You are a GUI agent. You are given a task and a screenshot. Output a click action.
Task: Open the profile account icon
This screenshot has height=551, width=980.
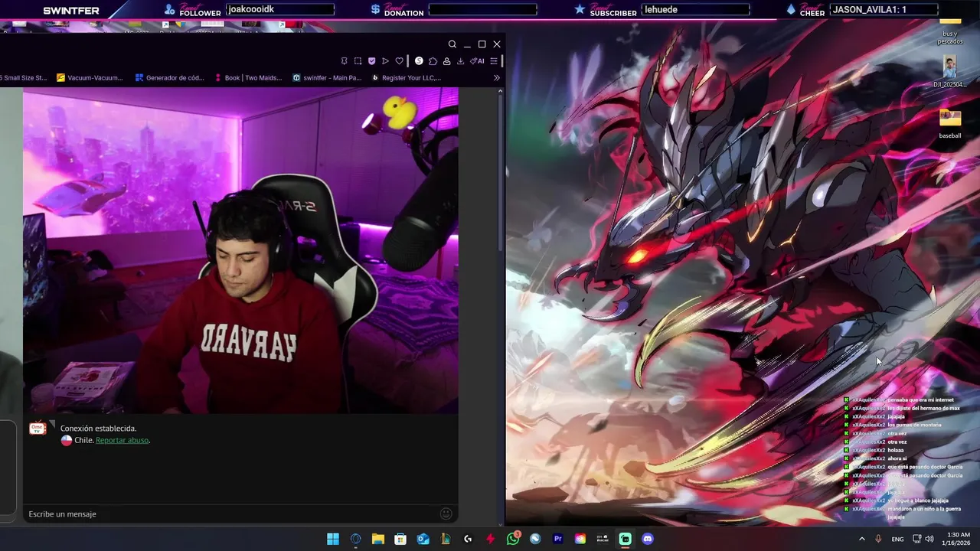[x=446, y=61]
